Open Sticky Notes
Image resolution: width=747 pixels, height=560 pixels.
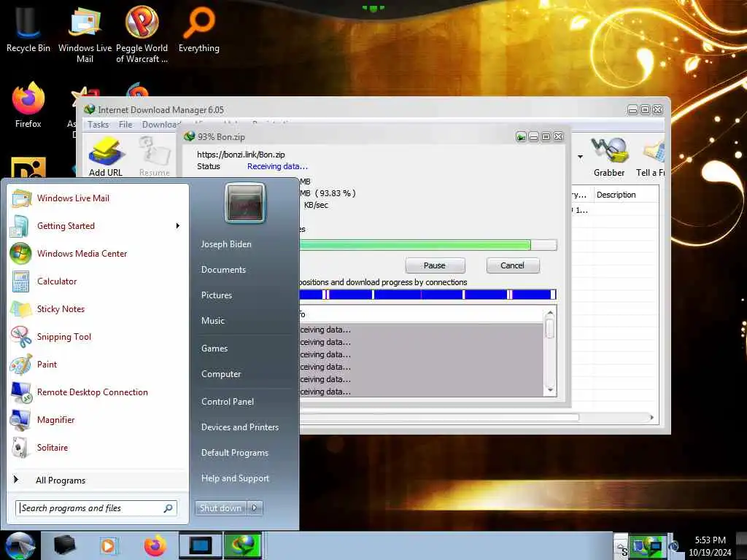click(98, 308)
